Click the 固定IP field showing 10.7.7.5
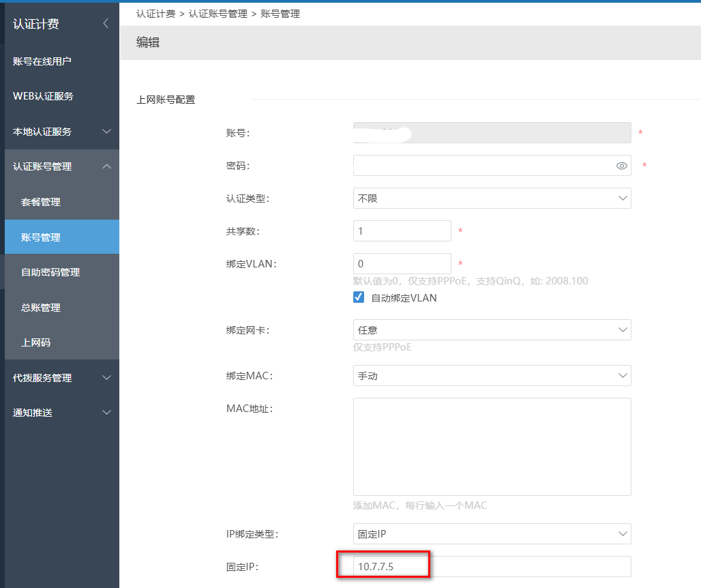701x588 pixels. pyautogui.click(x=492, y=567)
